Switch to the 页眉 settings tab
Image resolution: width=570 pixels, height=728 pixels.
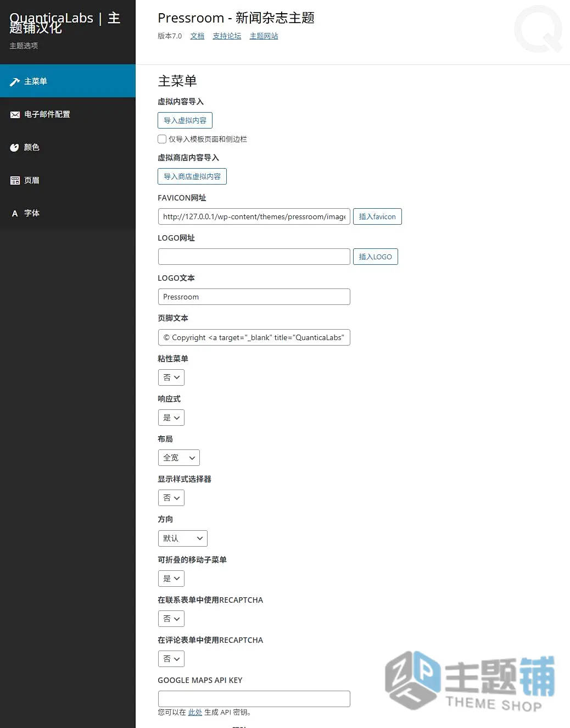click(x=68, y=180)
